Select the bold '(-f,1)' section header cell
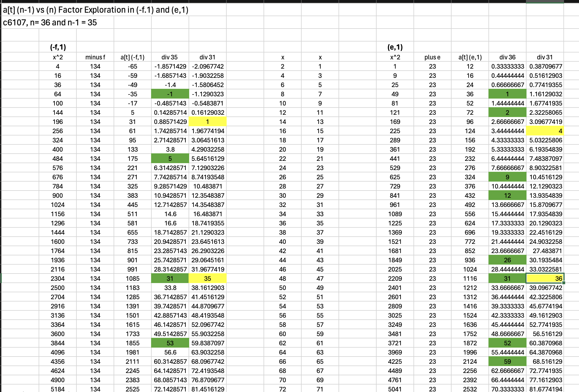579x392 pixels. click(58, 47)
